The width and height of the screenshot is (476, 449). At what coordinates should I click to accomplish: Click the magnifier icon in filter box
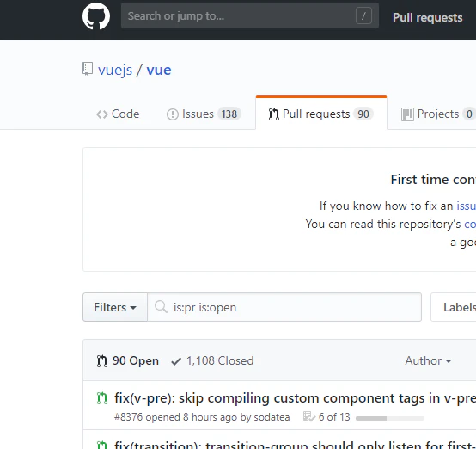pyautogui.click(x=161, y=307)
